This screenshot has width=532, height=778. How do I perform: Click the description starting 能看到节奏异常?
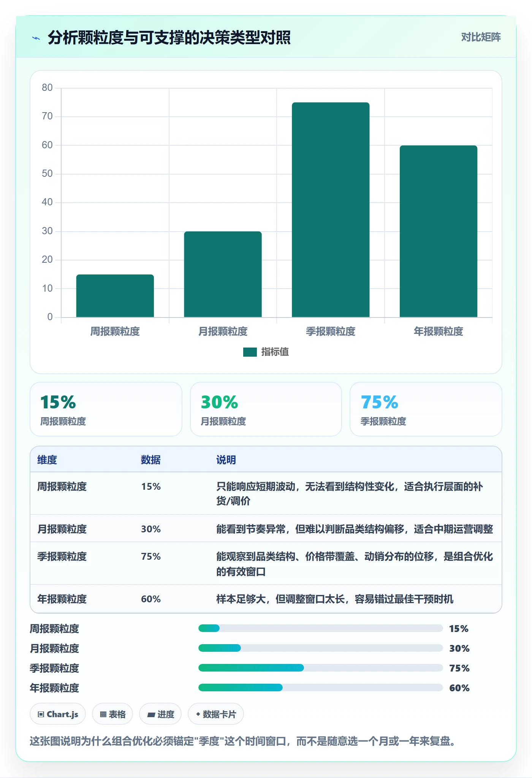(355, 529)
